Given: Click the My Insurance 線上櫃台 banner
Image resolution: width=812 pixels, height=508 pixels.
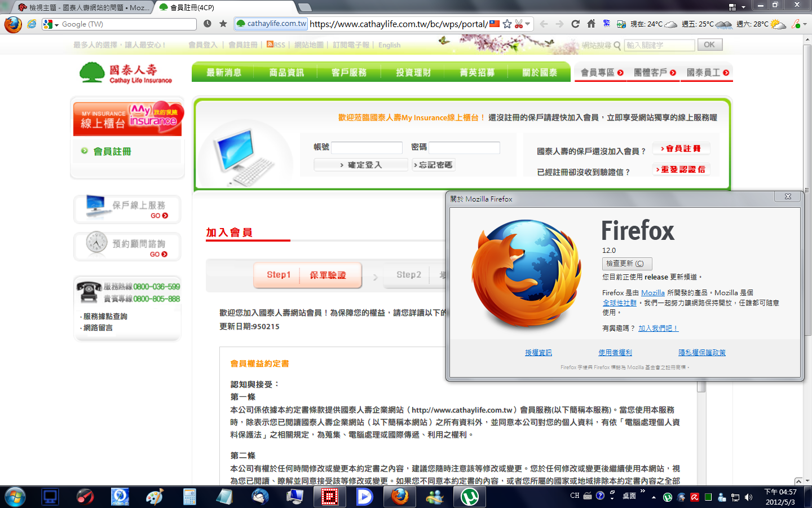Looking at the screenshot, I should (x=128, y=118).
